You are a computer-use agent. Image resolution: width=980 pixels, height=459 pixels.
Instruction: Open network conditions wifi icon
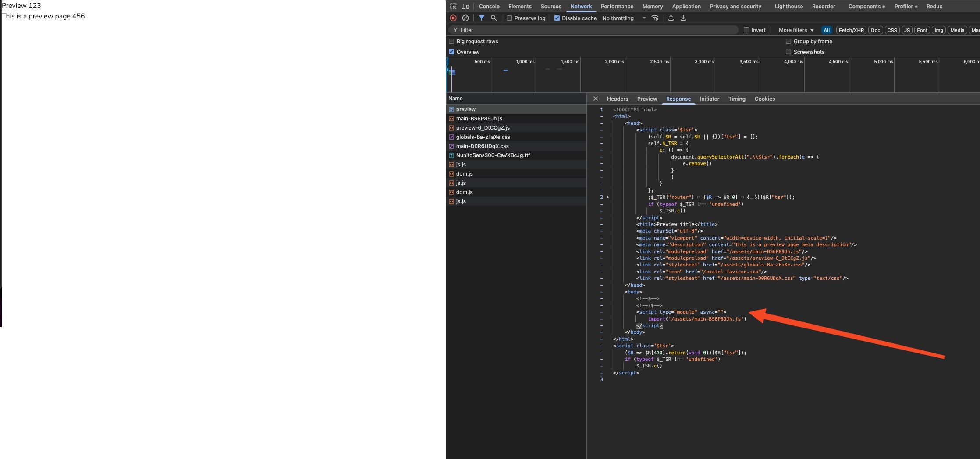655,18
